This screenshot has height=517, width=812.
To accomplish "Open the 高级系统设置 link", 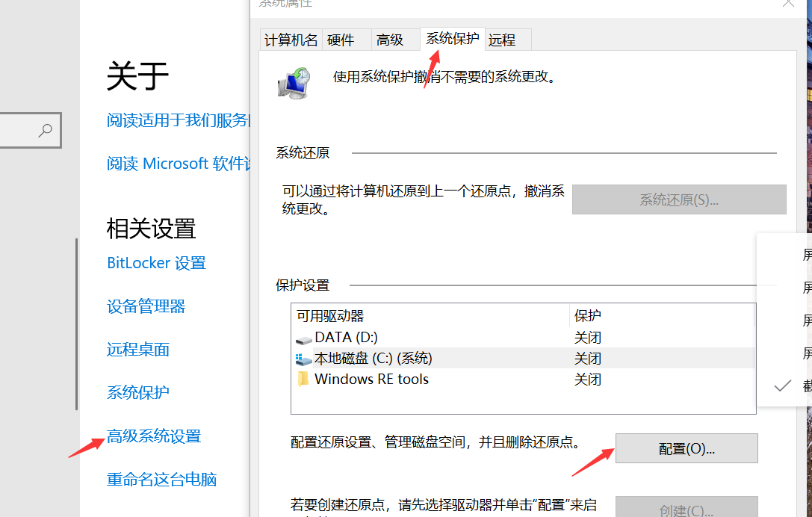I will 154,436.
